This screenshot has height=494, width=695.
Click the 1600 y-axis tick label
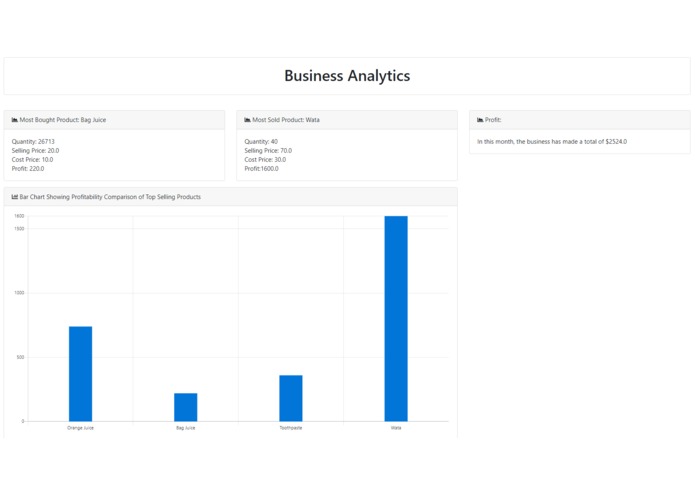click(x=19, y=216)
